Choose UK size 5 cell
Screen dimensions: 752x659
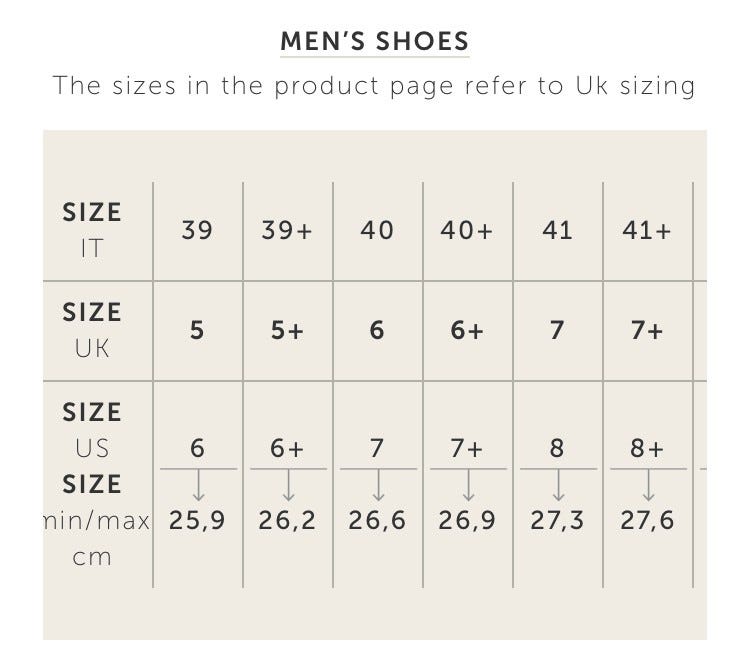pos(198,330)
